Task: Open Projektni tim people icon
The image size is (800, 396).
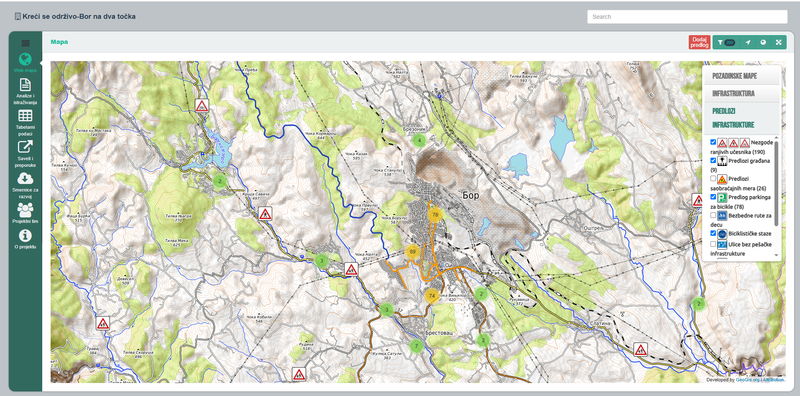Action: pyautogui.click(x=25, y=210)
